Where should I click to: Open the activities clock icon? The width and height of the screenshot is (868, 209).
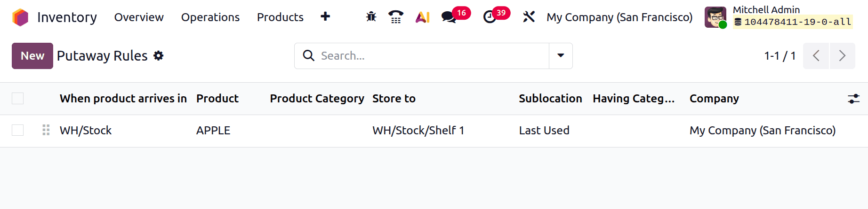(x=490, y=17)
